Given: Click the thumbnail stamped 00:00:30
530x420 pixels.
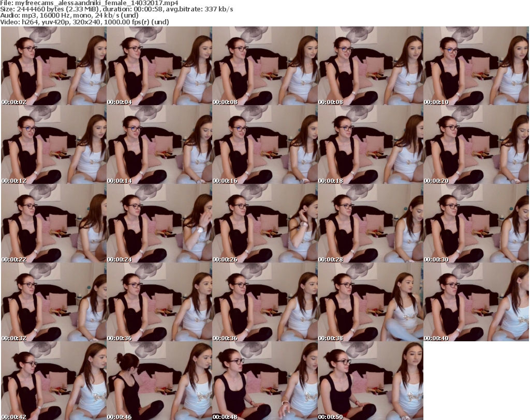Looking at the screenshot, I should (476, 224).
